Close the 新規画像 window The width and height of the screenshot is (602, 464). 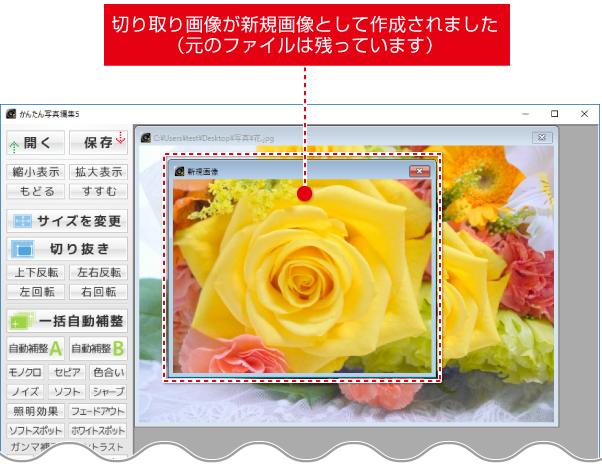(420, 171)
